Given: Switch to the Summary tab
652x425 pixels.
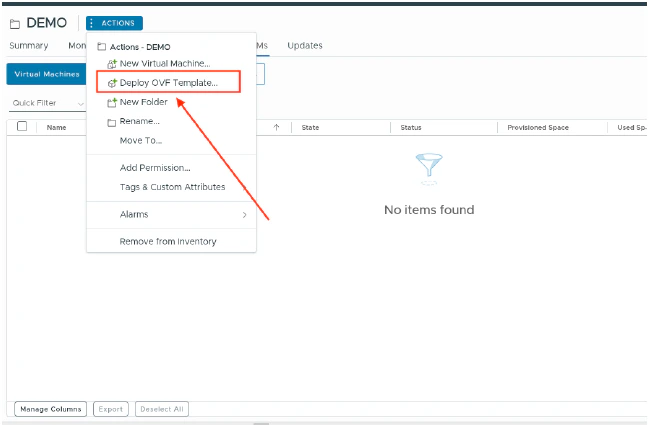Looking at the screenshot, I should click(x=29, y=45).
